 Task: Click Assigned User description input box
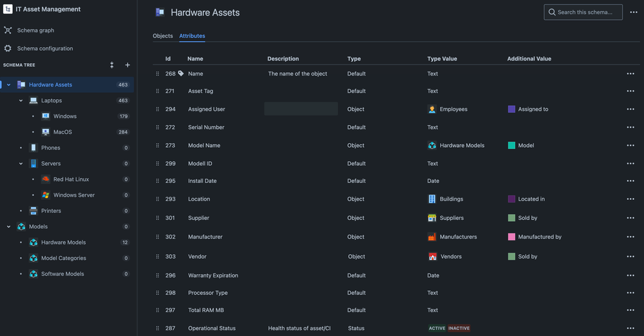coord(300,109)
